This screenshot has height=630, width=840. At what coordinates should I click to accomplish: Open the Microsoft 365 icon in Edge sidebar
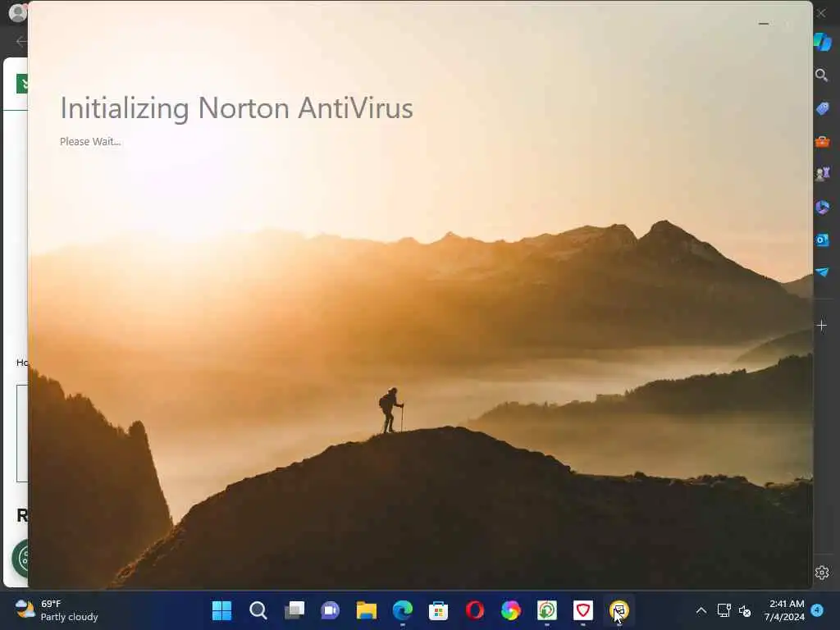822,207
